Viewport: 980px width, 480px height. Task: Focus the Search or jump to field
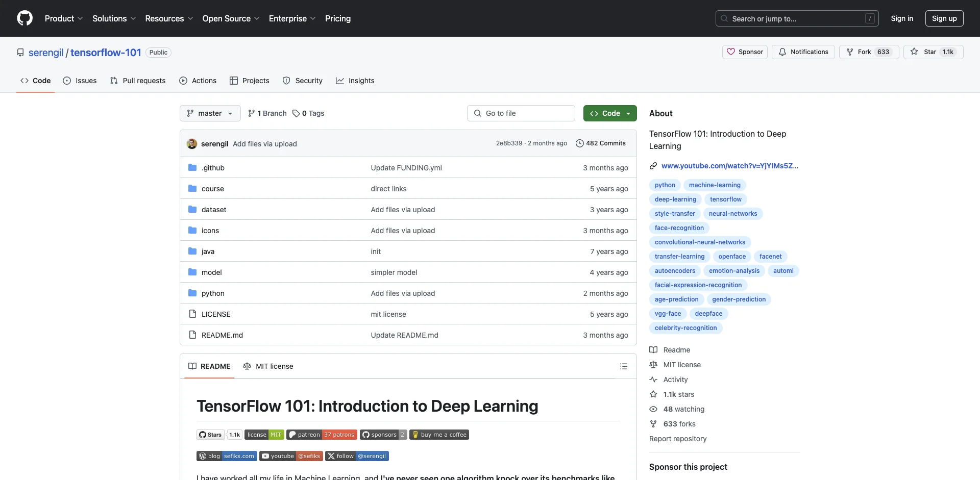tap(797, 18)
